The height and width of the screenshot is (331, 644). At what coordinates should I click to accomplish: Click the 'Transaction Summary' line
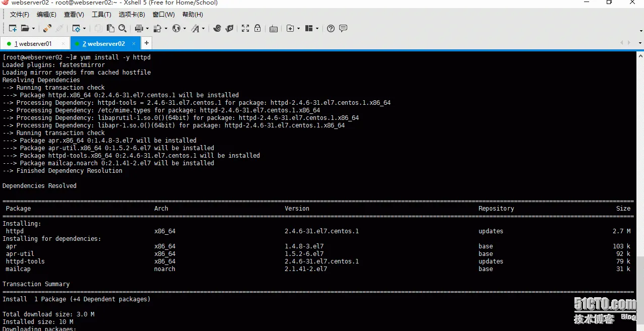[x=36, y=284]
